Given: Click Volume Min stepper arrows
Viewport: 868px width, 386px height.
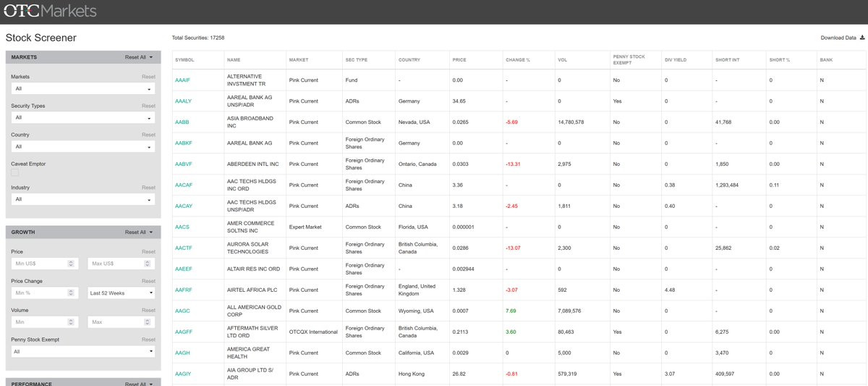Looking at the screenshot, I should [x=72, y=322].
